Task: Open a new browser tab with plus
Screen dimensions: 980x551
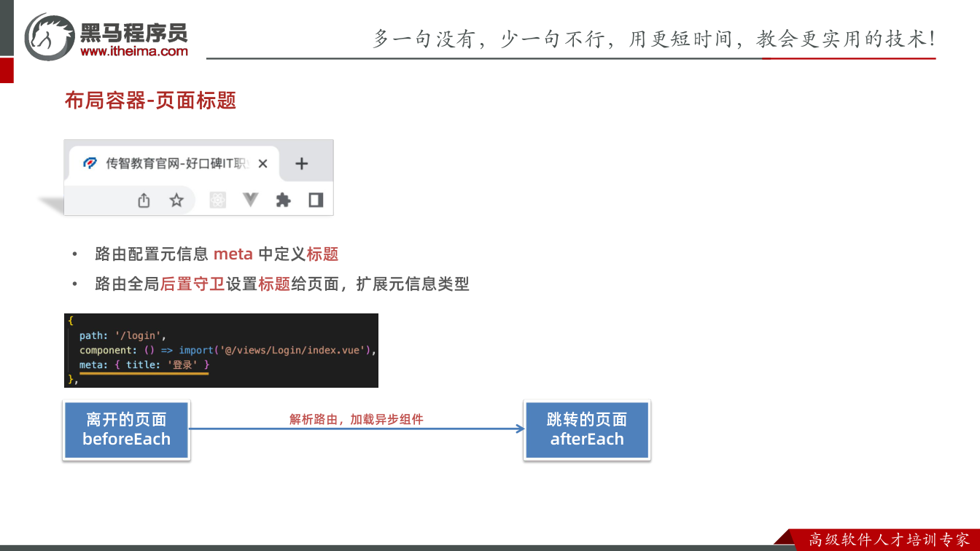Action: click(x=301, y=163)
